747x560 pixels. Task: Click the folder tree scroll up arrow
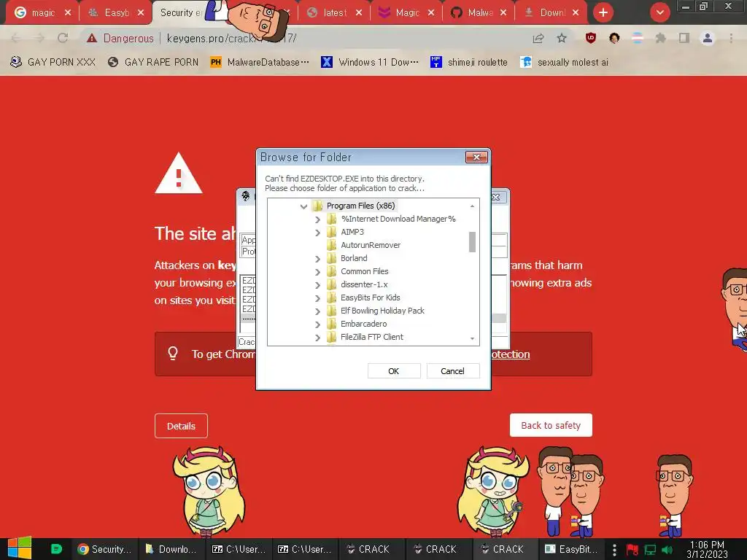click(x=472, y=206)
